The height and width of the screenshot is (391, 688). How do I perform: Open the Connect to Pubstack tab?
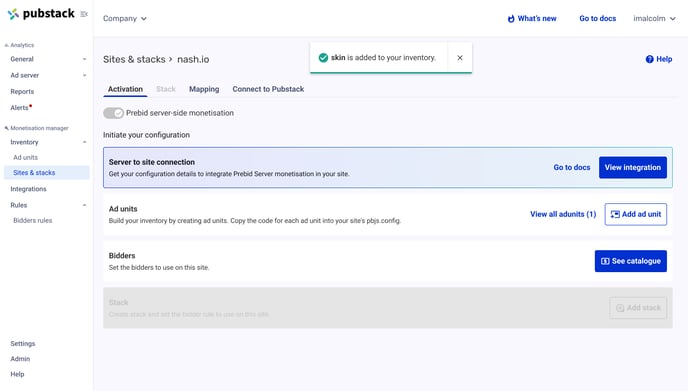[268, 89]
